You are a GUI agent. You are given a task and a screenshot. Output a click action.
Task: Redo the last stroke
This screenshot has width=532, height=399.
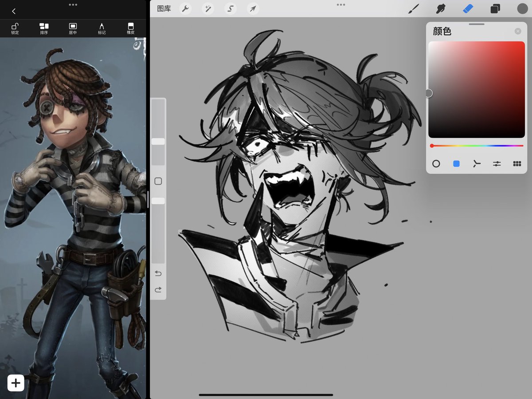point(158,290)
